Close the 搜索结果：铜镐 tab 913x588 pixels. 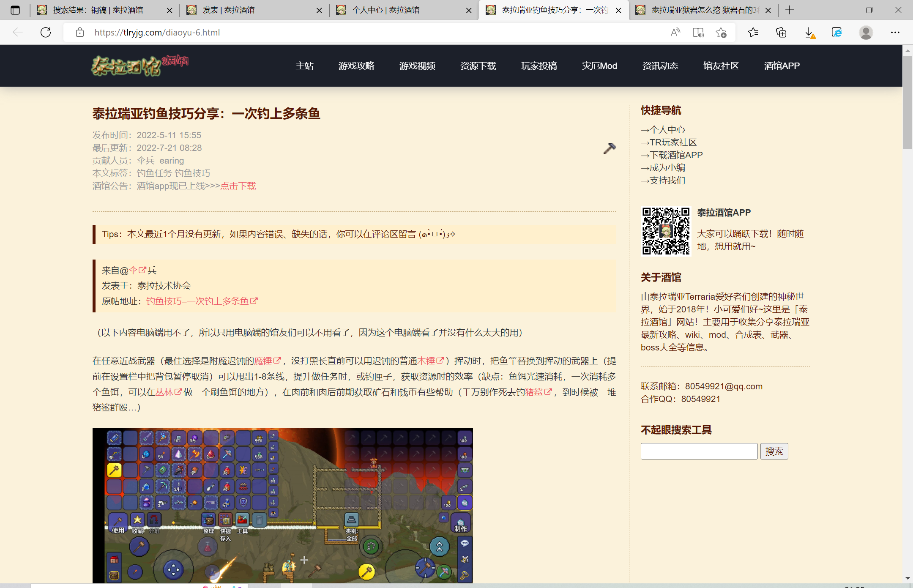tap(169, 11)
